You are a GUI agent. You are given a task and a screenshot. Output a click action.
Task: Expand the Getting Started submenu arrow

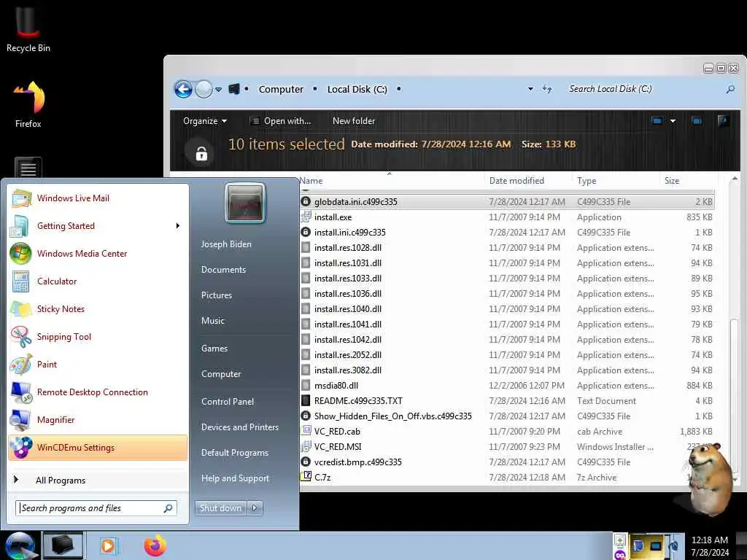click(x=178, y=226)
